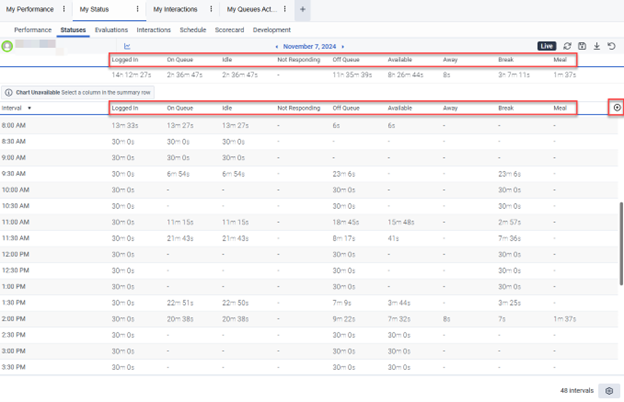
Task: Switch to the My Interactions tab
Action: click(176, 9)
